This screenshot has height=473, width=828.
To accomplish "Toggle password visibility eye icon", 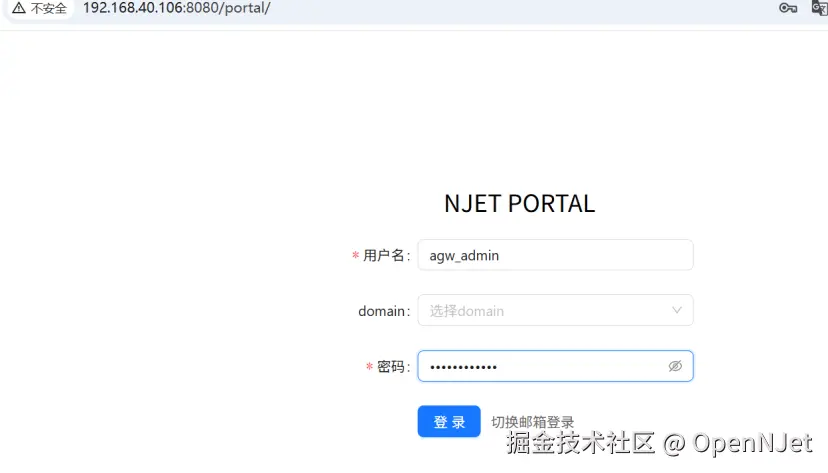I will tap(675, 366).
